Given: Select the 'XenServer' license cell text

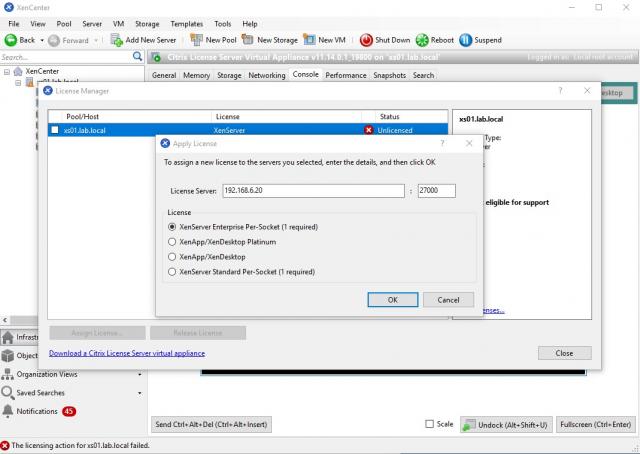Looking at the screenshot, I should pos(229,130).
